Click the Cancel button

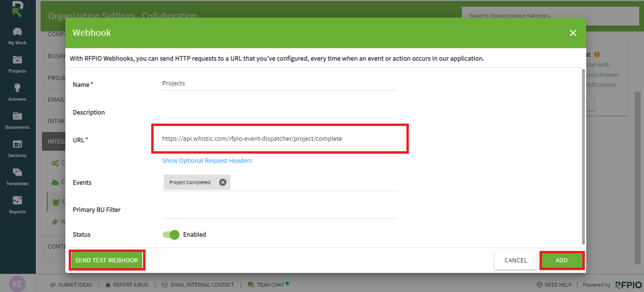pyautogui.click(x=516, y=261)
